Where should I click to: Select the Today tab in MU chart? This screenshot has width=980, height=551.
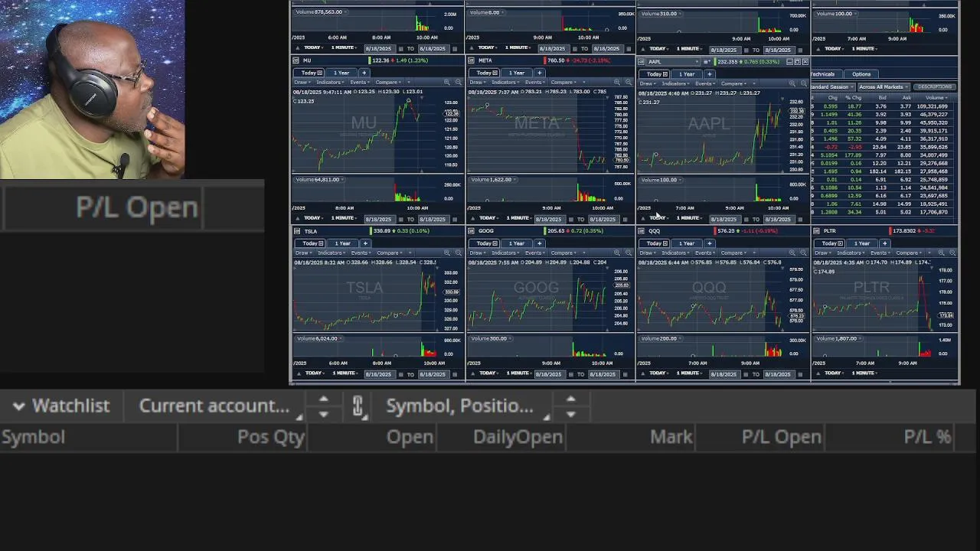click(308, 73)
